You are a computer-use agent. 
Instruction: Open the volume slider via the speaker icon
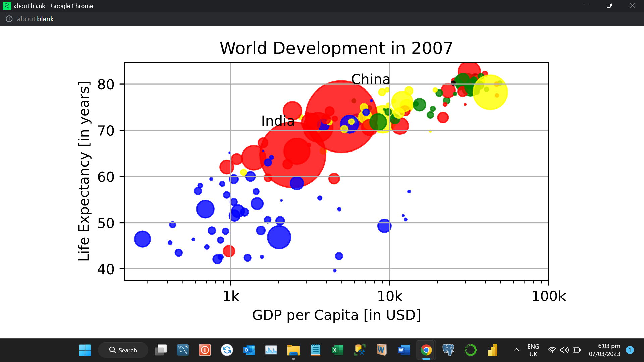pyautogui.click(x=565, y=350)
